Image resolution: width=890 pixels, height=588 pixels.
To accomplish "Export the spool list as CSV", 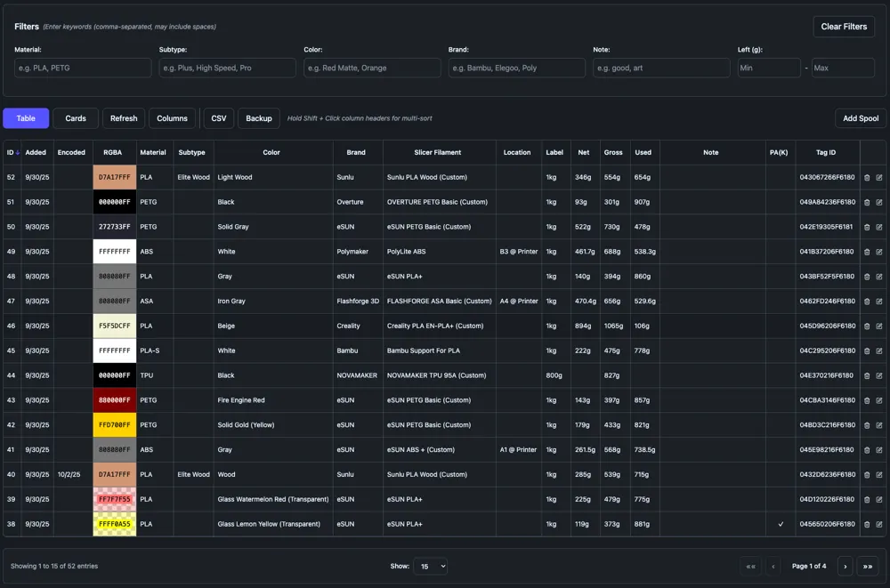I will [x=218, y=118].
